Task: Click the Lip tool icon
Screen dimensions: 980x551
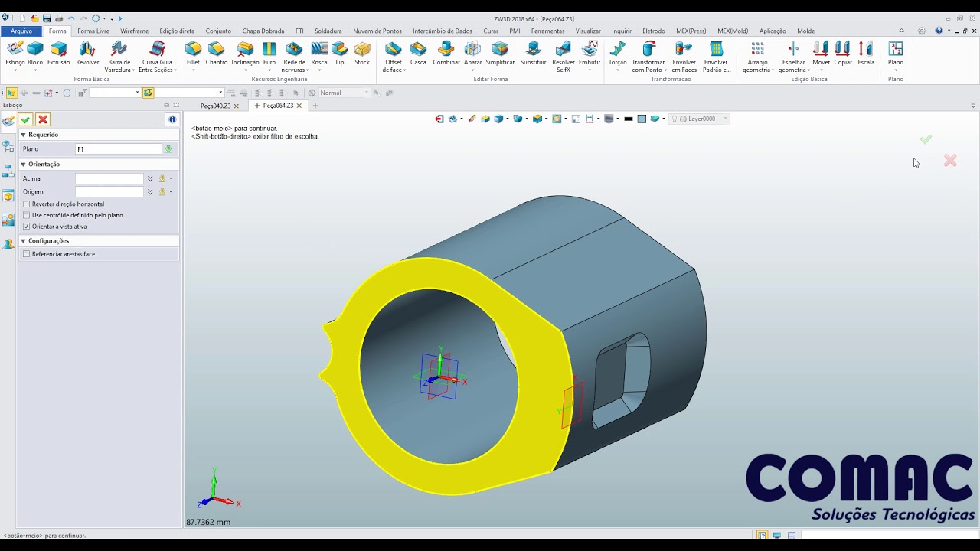Action: click(x=340, y=52)
